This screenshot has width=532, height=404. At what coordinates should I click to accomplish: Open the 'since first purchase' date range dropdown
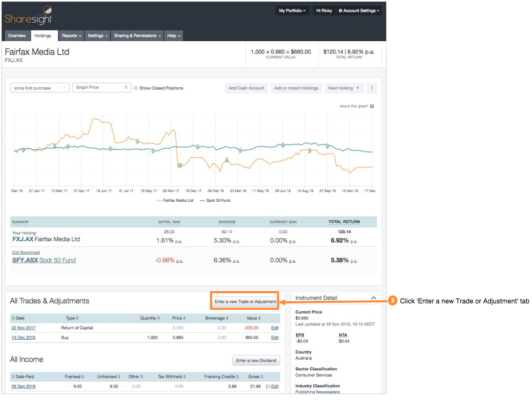[40, 88]
